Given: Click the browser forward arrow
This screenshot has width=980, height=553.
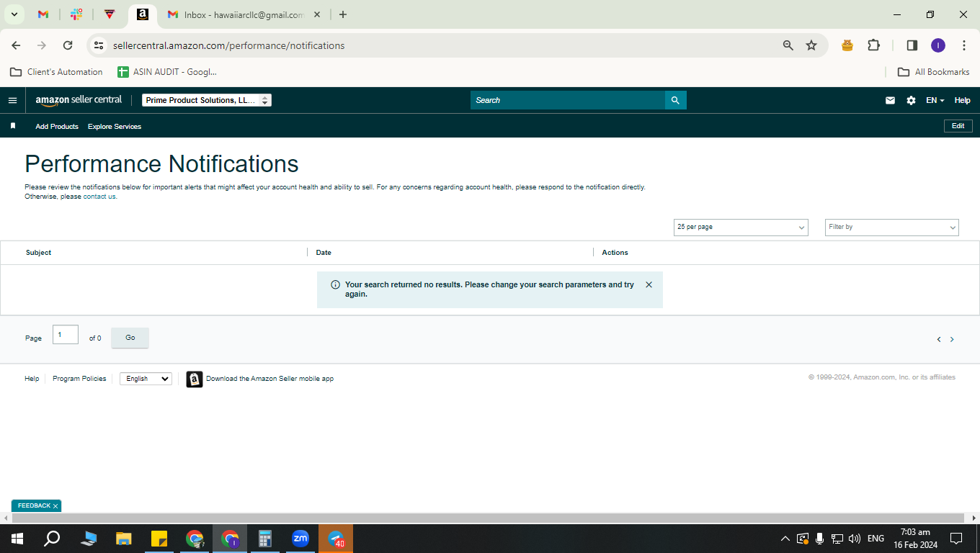Looking at the screenshot, I should 42,45.
